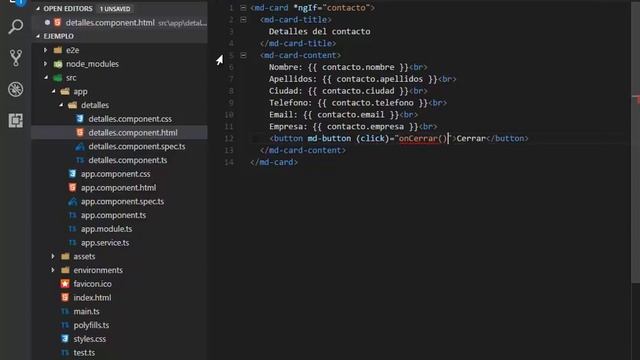Image resolution: width=640 pixels, height=360 pixels.
Task: Click the detalles folder icon
Action: click(x=73, y=105)
